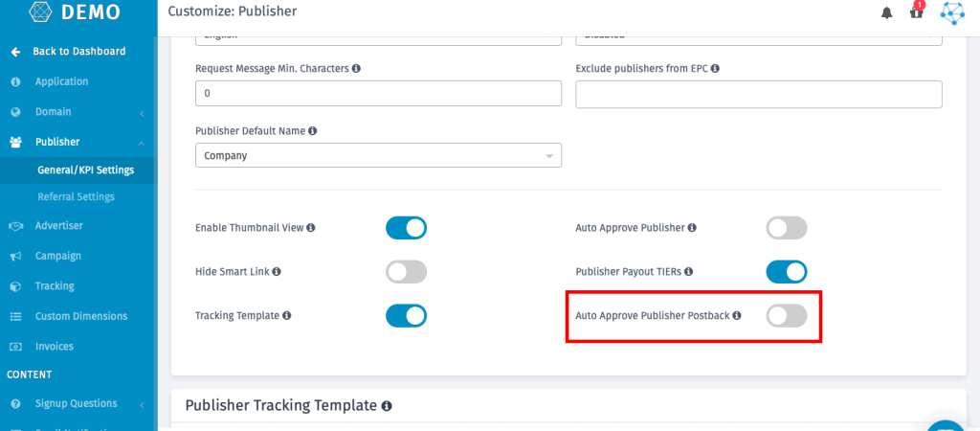
Task: Open the network-shaped profile avatar
Action: click(952, 12)
